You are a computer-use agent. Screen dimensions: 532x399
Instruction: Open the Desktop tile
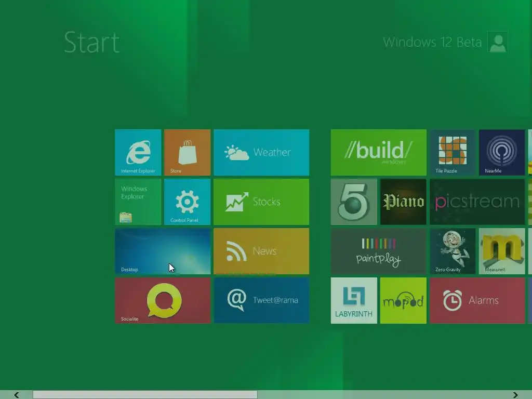click(x=163, y=251)
